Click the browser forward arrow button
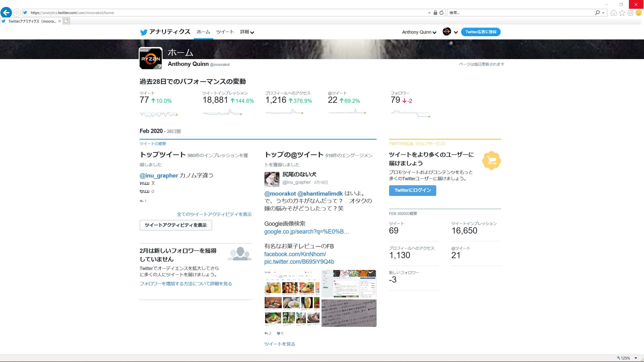Image resolution: width=644 pixels, height=362 pixels. tap(17, 13)
